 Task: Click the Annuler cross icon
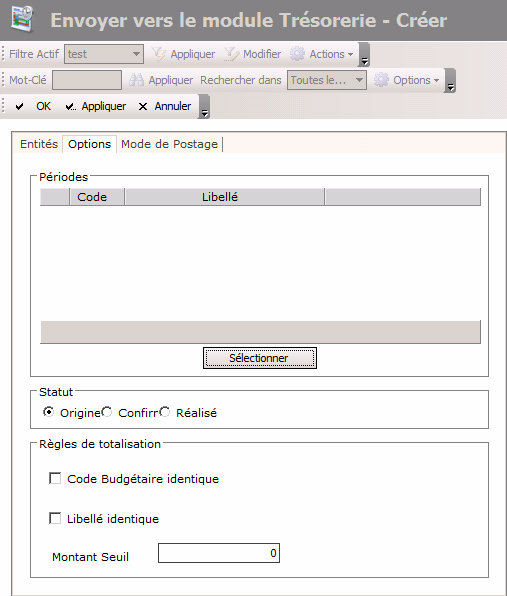[x=143, y=106]
